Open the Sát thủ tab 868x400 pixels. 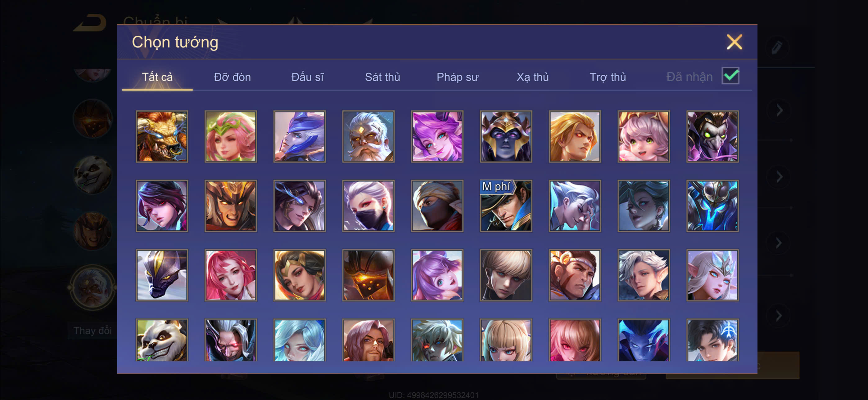[x=382, y=77]
